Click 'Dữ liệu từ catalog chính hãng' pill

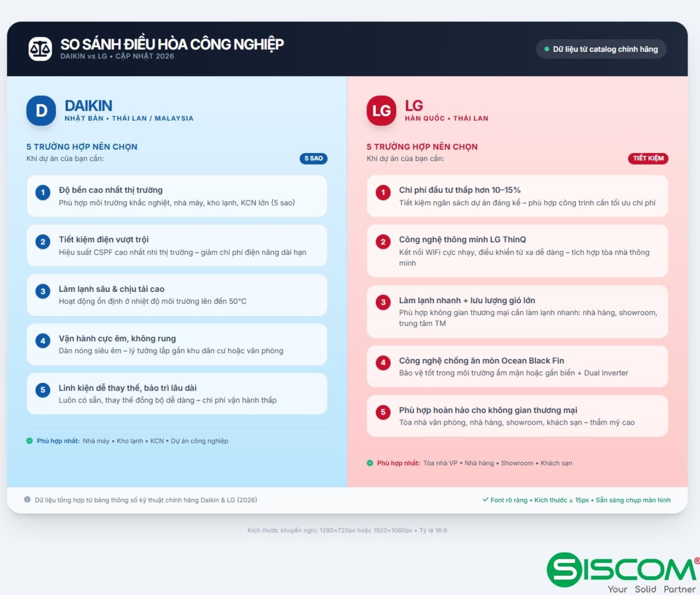[x=601, y=49]
